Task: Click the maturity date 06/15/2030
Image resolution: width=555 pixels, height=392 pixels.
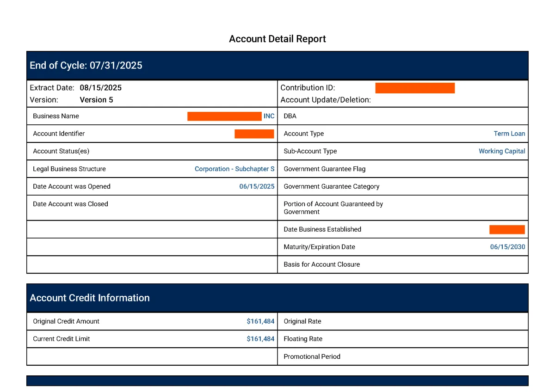Action: 508,247
